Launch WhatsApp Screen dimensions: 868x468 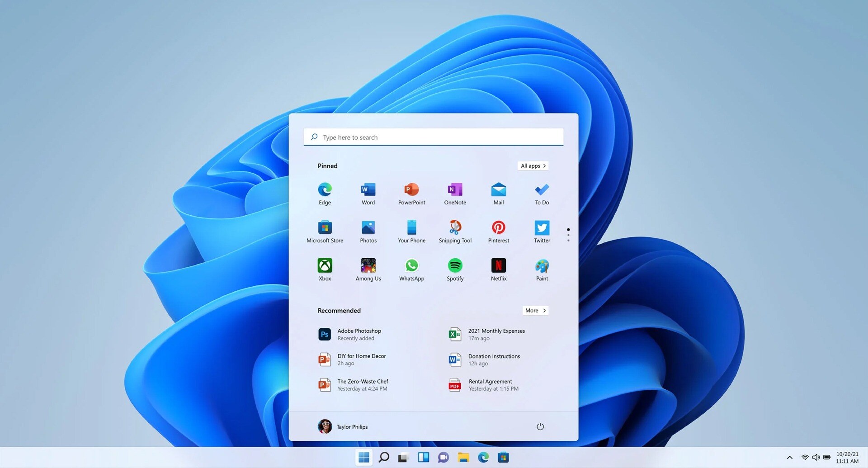coord(411,269)
